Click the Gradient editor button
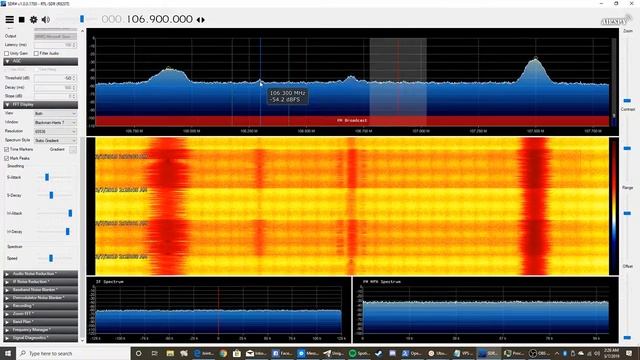This screenshot has width=640, height=360. pyautogui.click(x=73, y=150)
